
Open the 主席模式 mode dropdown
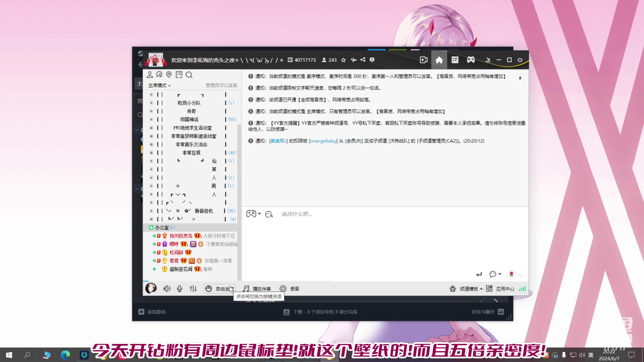coord(160,85)
